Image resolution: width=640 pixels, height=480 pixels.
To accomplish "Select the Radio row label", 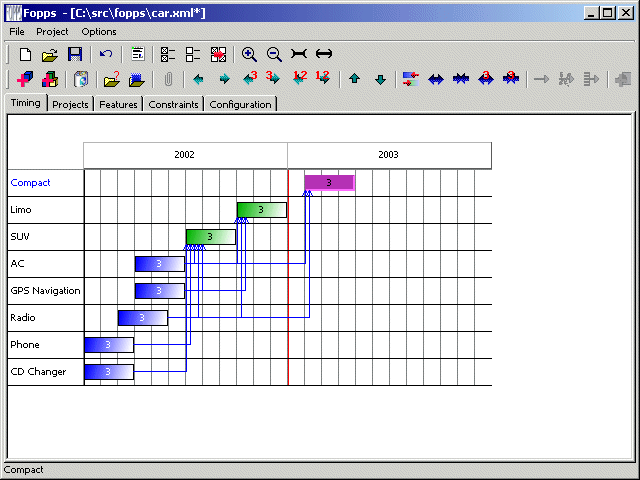I will coord(23,318).
